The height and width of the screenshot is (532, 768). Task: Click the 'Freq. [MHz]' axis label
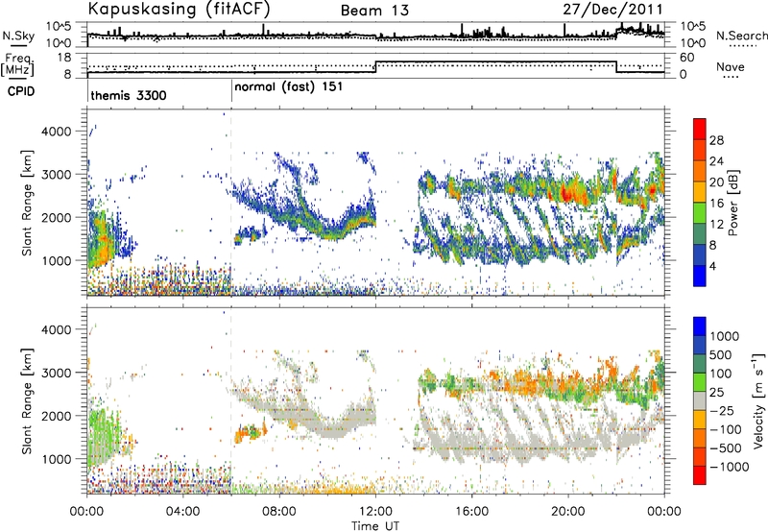(x=17, y=65)
